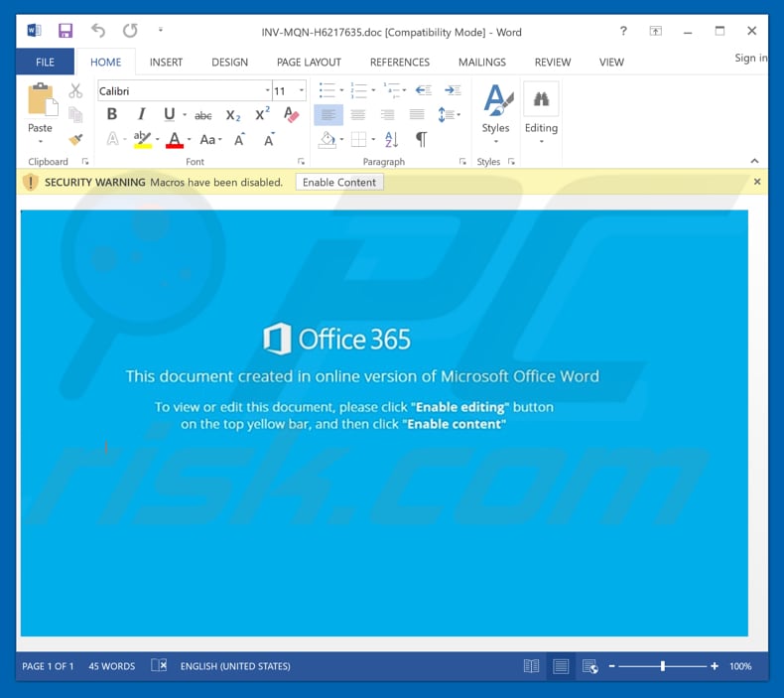Click the Grow Font icon

click(239, 139)
